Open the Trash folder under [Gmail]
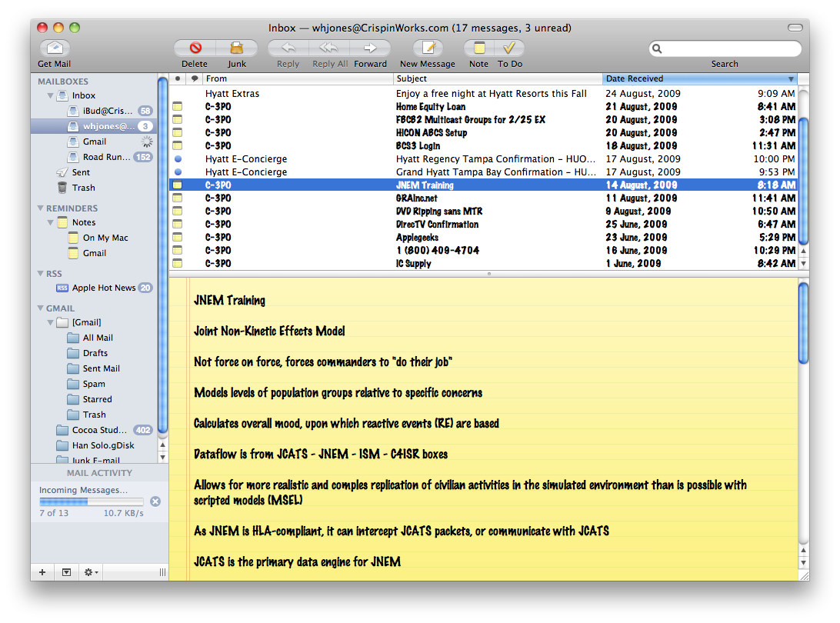The height and width of the screenshot is (623, 840). pos(95,415)
